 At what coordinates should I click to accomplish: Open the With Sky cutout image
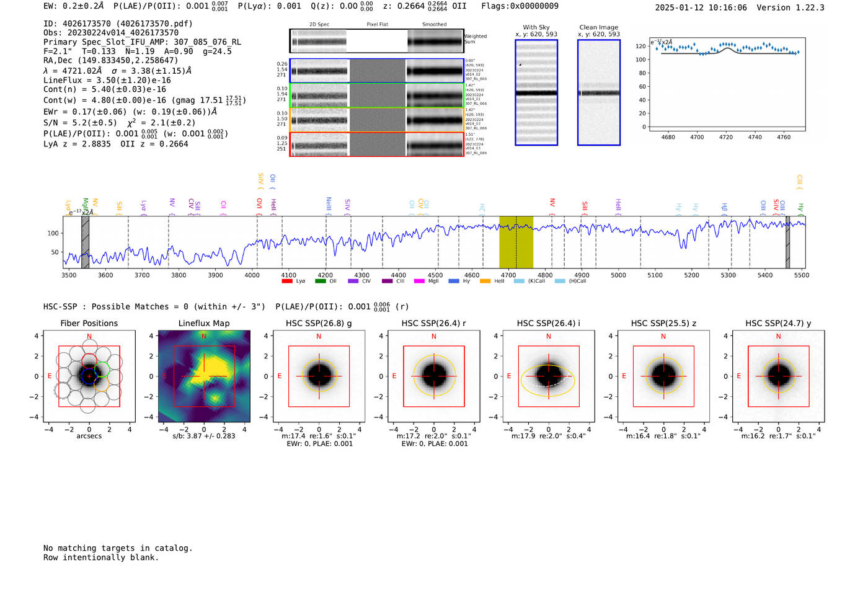[536, 92]
